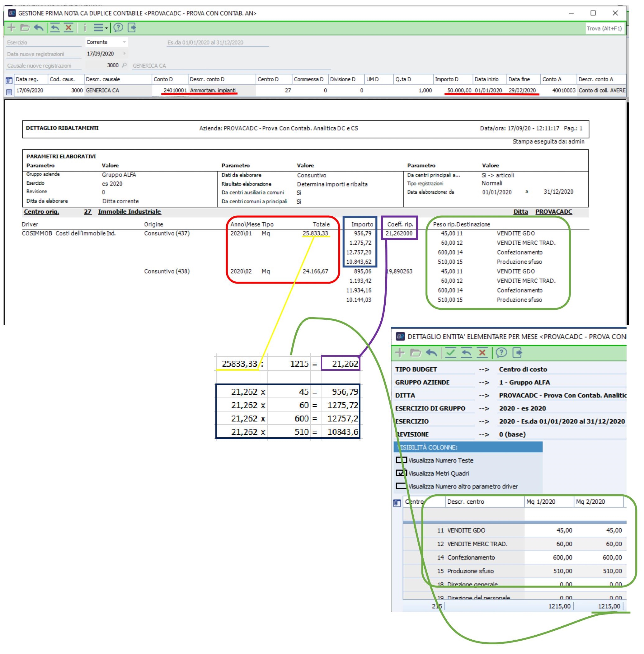Click the Mq 1/2020 column header
The width and height of the screenshot is (644, 654).
pyautogui.click(x=540, y=502)
